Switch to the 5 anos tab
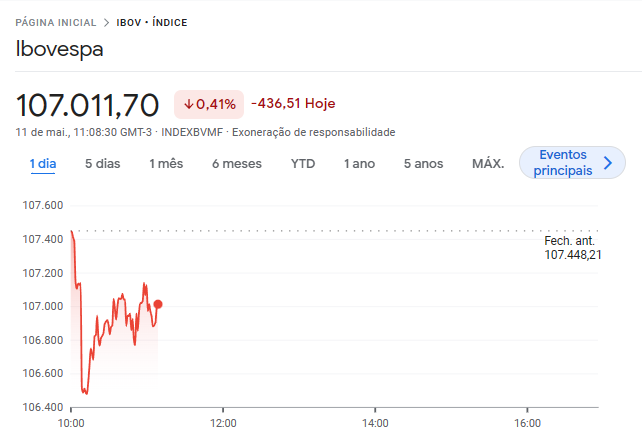 pos(423,163)
